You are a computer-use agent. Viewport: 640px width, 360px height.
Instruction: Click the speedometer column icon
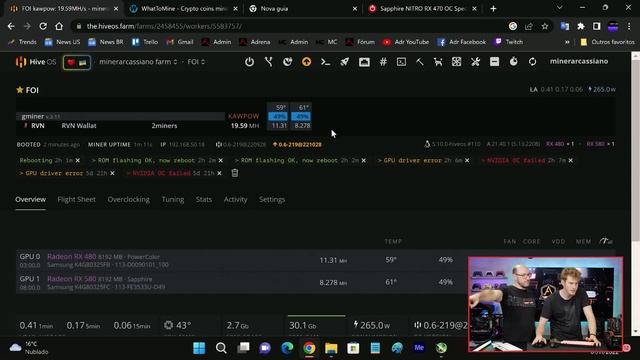[x=606, y=241]
